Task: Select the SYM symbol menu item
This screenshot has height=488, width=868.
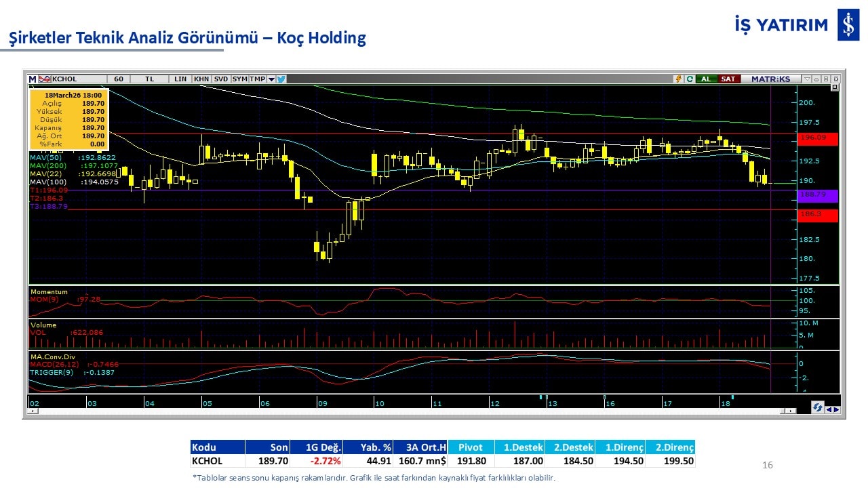Action: pyautogui.click(x=240, y=79)
